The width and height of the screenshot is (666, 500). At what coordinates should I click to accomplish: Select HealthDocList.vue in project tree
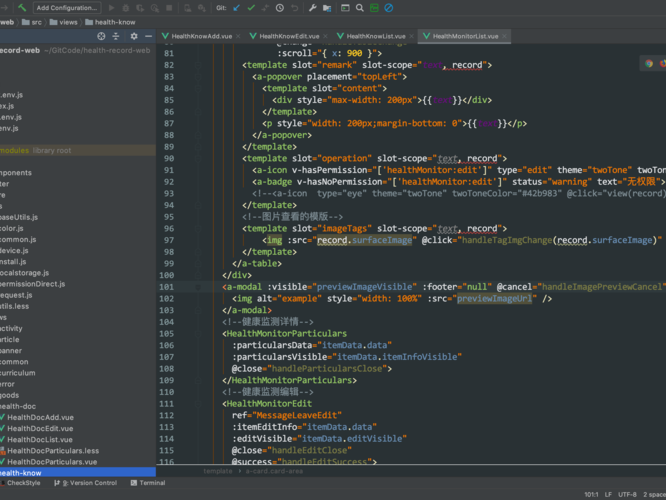click(40, 440)
